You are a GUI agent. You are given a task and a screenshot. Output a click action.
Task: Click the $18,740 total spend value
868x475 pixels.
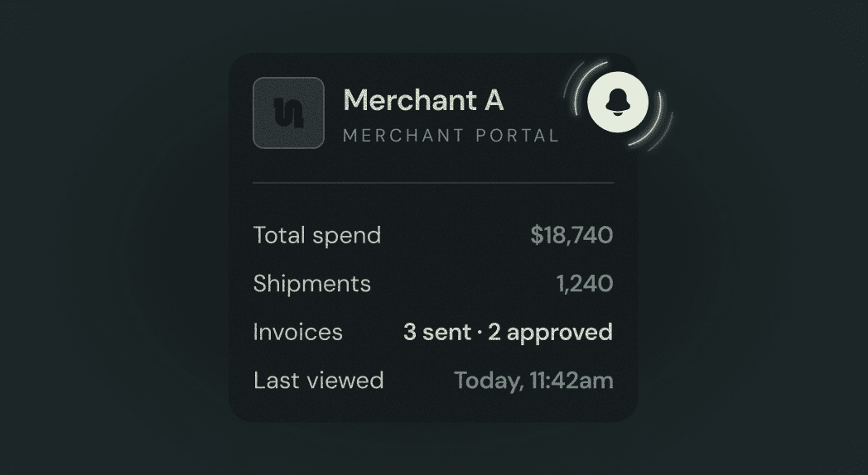pyautogui.click(x=571, y=235)
